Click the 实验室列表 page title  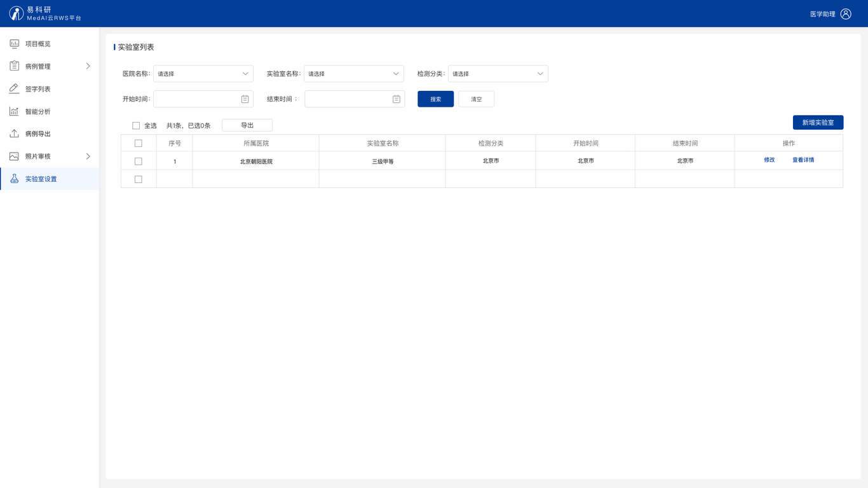pos(136,47)
